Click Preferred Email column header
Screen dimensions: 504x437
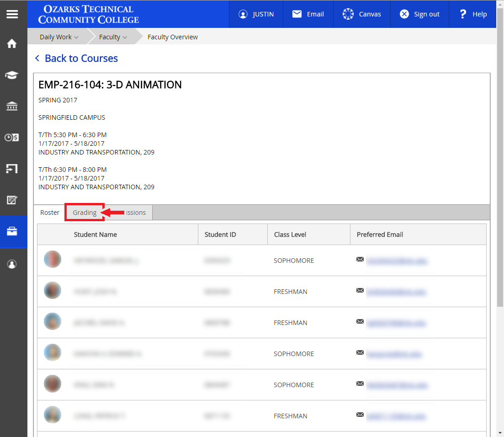pyautogui.click(x=380, y=234)
